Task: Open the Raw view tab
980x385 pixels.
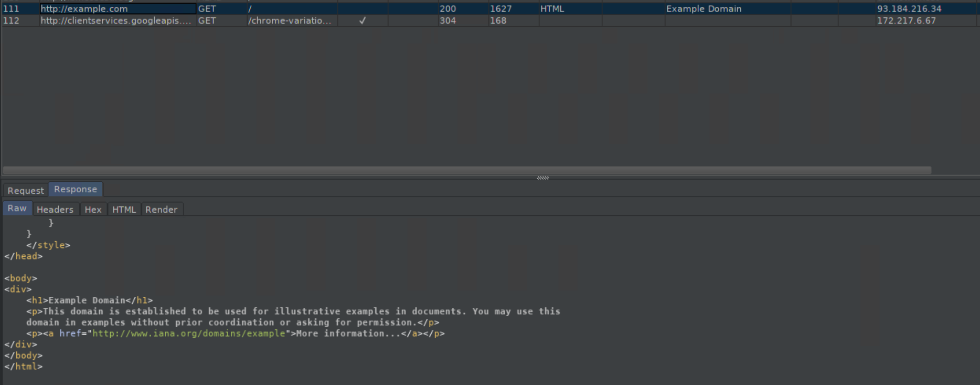Action: click(17, 209)
